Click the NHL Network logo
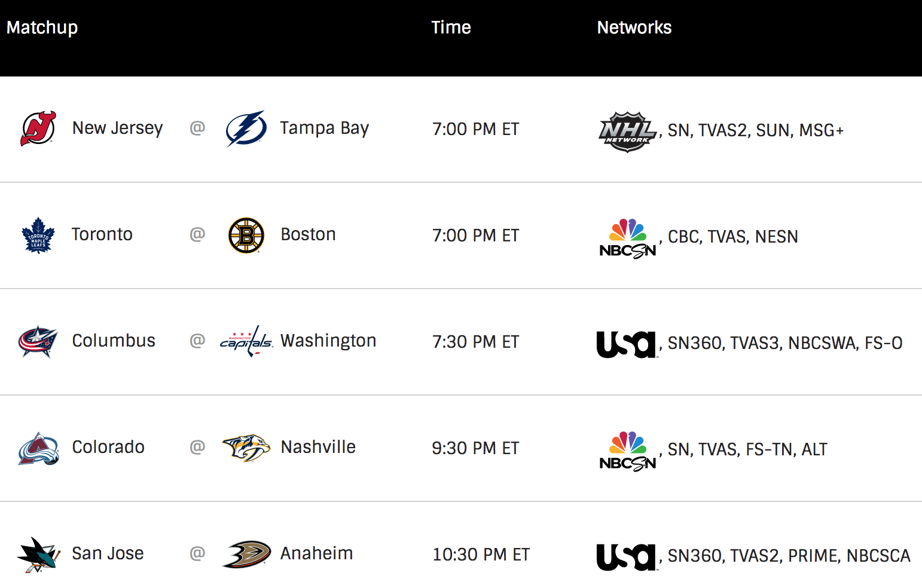This screenshot has width=922, height=588. 627,131
